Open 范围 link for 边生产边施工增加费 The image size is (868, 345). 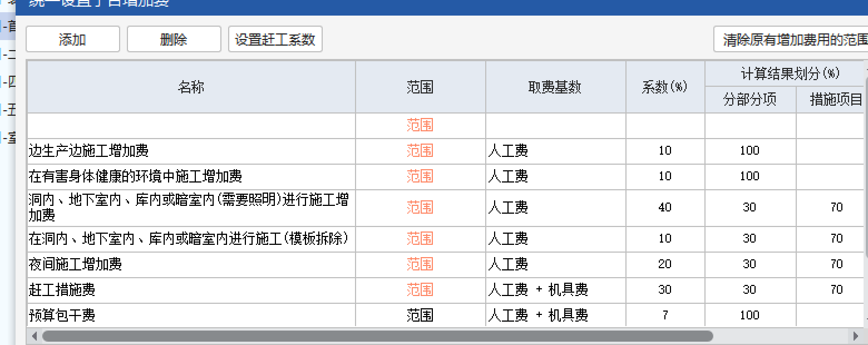[420, 151]
